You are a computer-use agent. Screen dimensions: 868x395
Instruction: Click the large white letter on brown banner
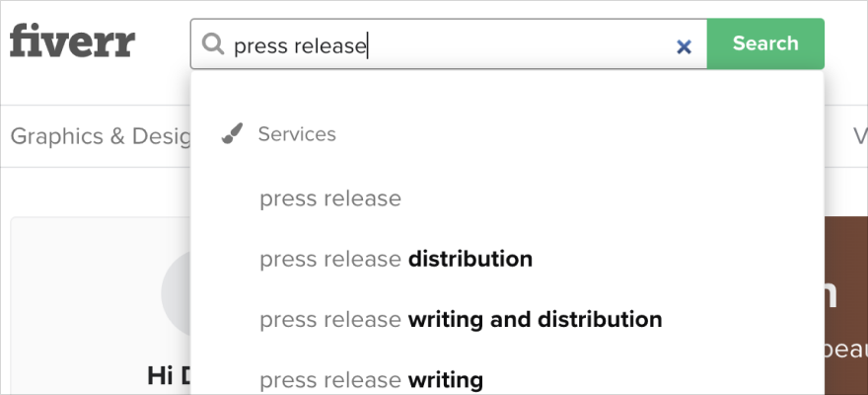[831, 296]
